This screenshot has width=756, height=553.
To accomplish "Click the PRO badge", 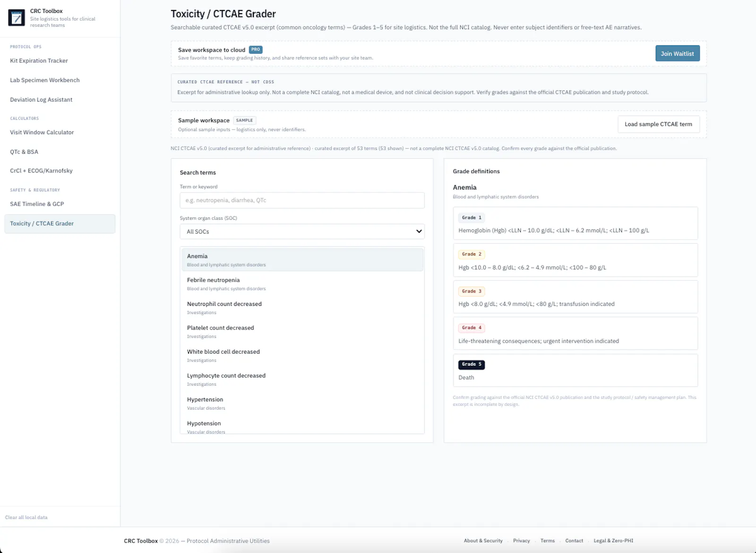I will click(256, 50).
